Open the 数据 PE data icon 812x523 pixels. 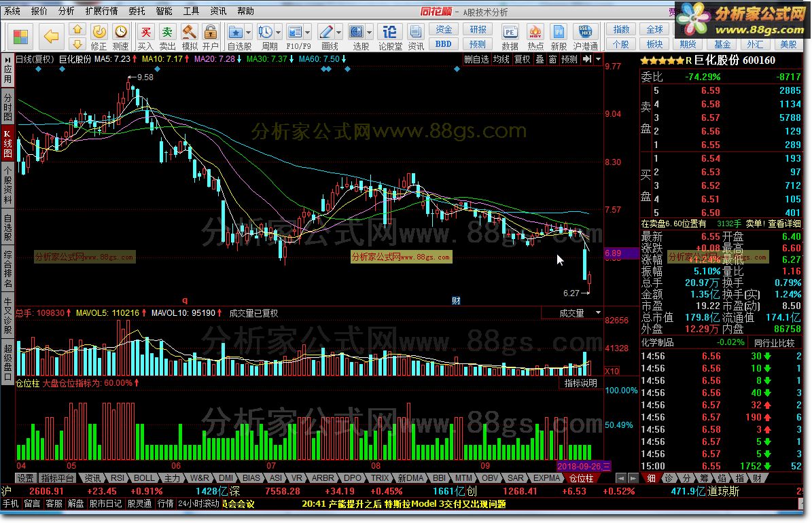coord(510,32)
